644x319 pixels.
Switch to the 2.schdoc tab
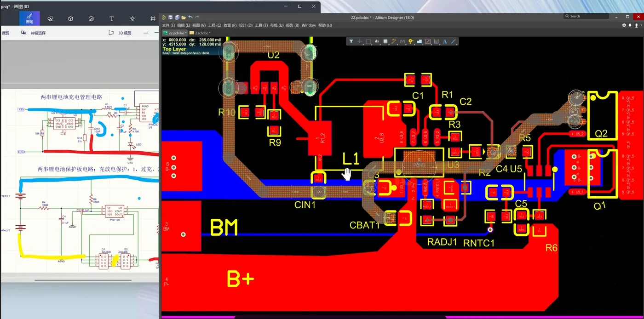coord(200,33)
